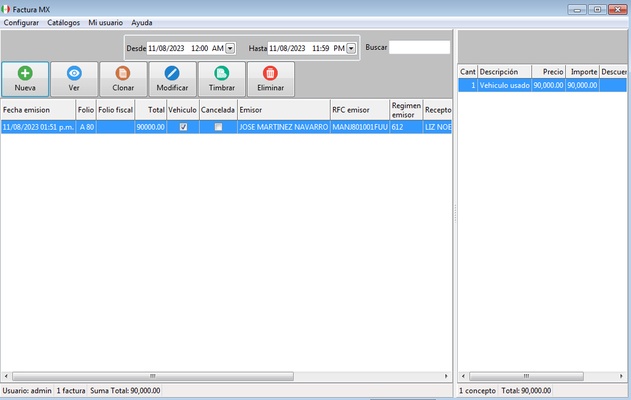The image size is (631, 400).
Task: Click '1 concepto' in right status bar
Action: [477, 391]
